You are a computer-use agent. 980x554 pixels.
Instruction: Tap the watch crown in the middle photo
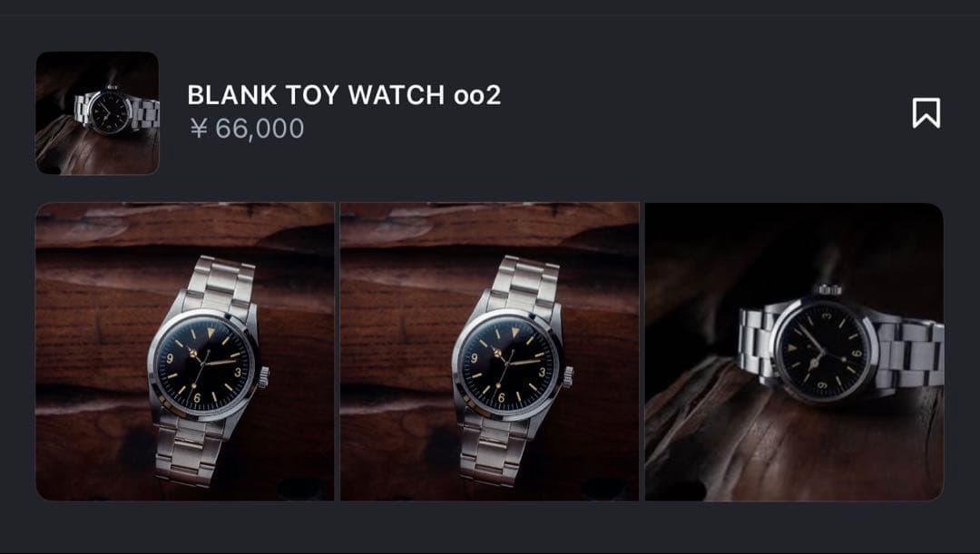(x=567, y=376)
